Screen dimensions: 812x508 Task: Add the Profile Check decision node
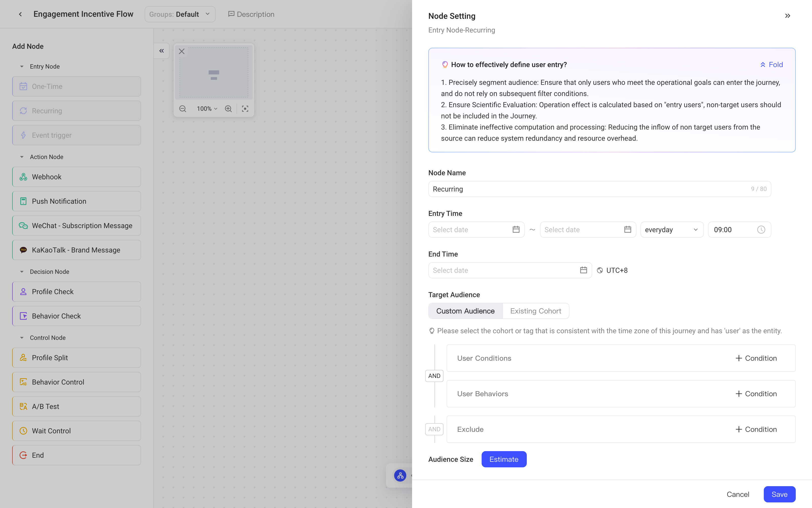(x=76, y=292)
